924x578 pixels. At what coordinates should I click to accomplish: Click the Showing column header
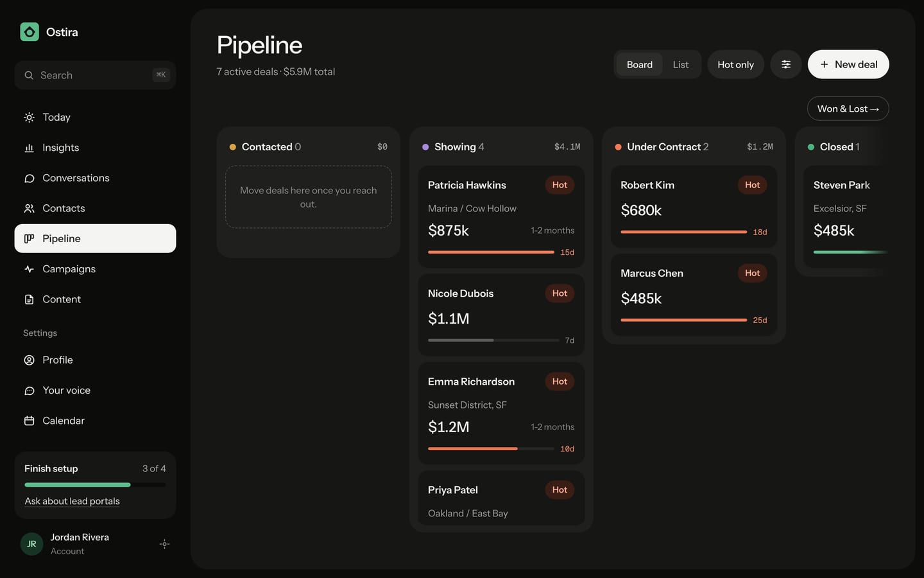(x=501, y=147)
